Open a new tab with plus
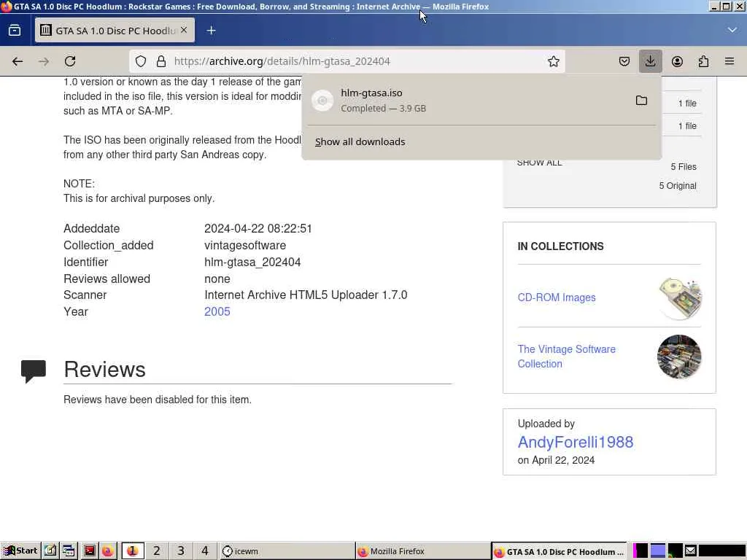The height and width of the screenshot is (560, 747). (x=211, y=31)
